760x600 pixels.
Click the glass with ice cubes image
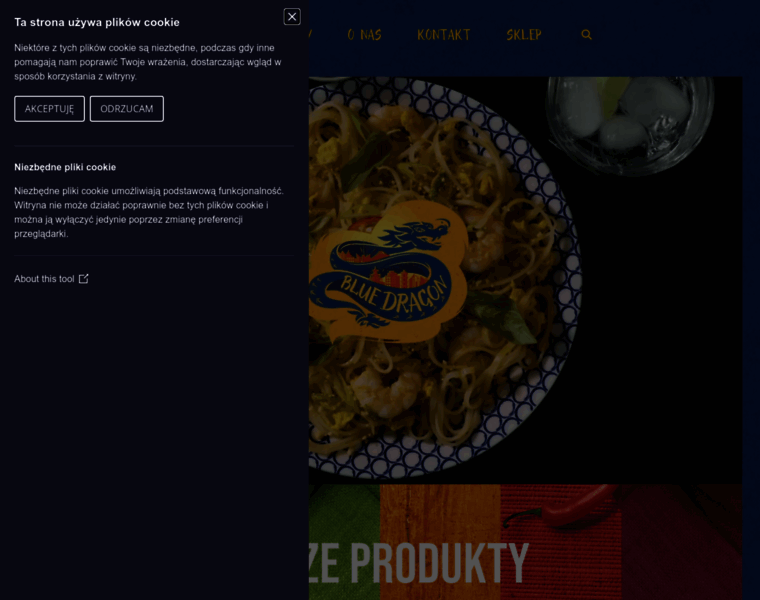(630, 125)
